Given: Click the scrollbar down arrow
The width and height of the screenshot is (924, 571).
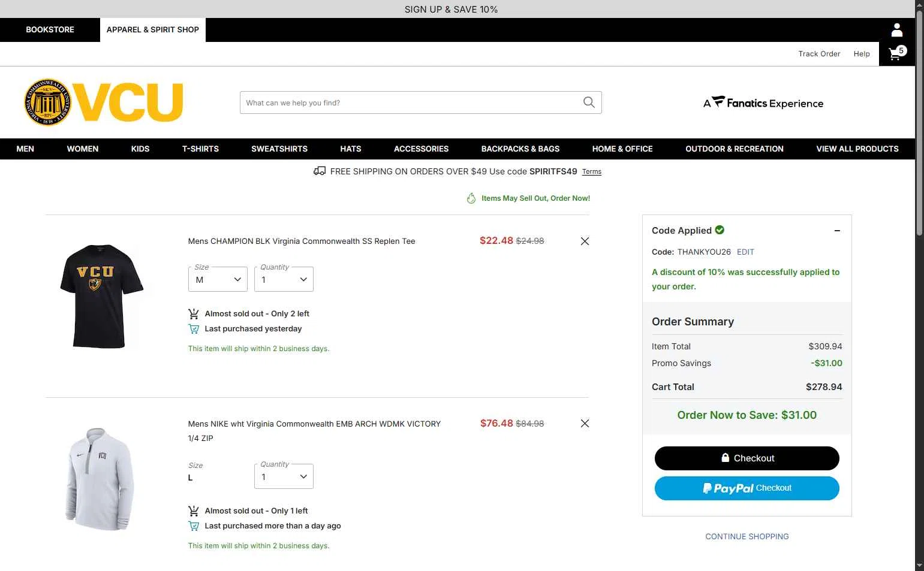Looking at the screenshot, I should (x=919, y=566).
